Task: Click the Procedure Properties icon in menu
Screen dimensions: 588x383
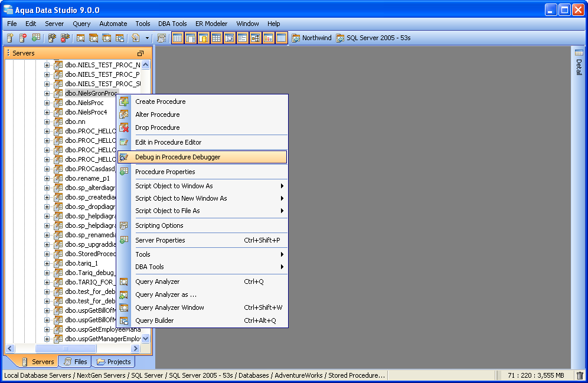Action: [x=124, y=172]
